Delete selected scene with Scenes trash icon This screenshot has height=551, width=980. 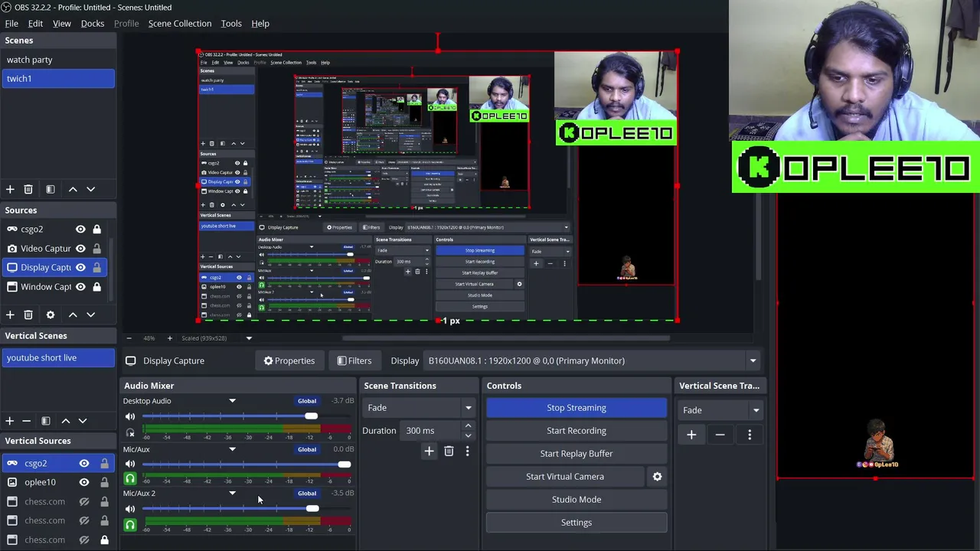click(28, 189)
